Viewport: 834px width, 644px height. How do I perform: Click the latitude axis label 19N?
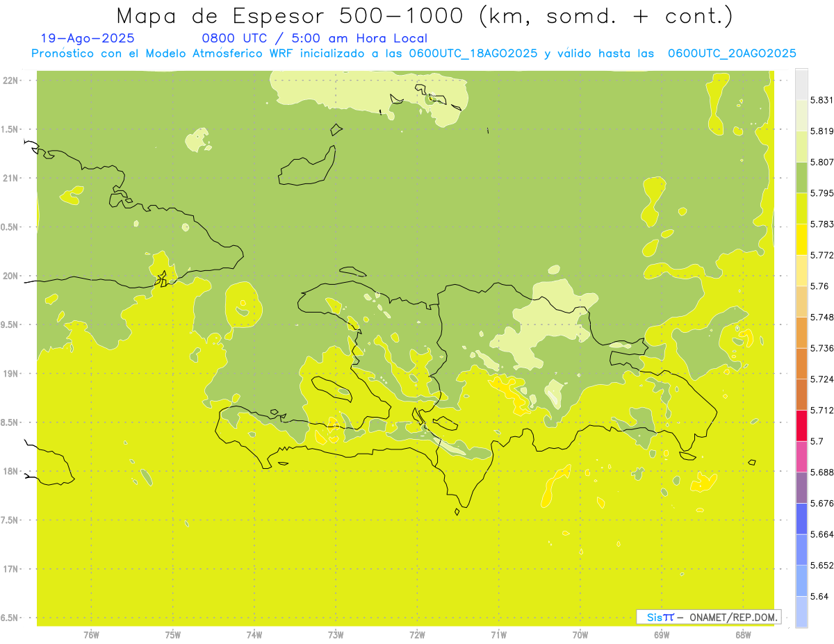click(10, 374)
